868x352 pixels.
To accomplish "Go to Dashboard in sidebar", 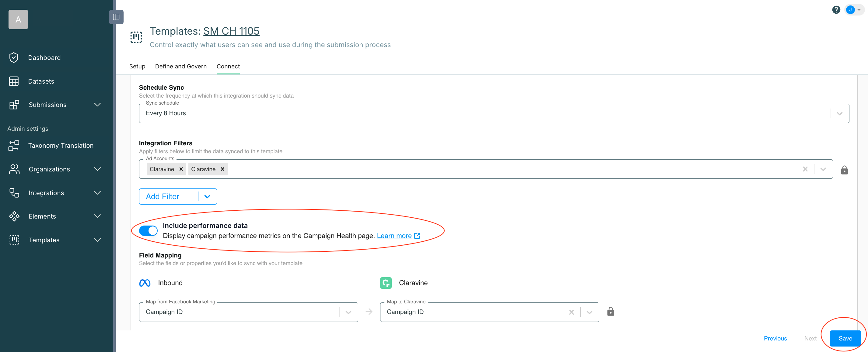I will [x=44, y=57].
